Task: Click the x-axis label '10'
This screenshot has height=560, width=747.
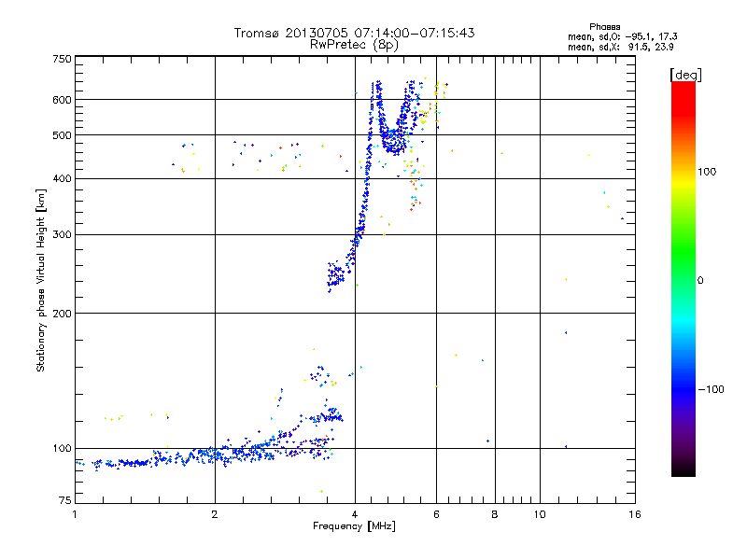Action: [x=540, y=514]
